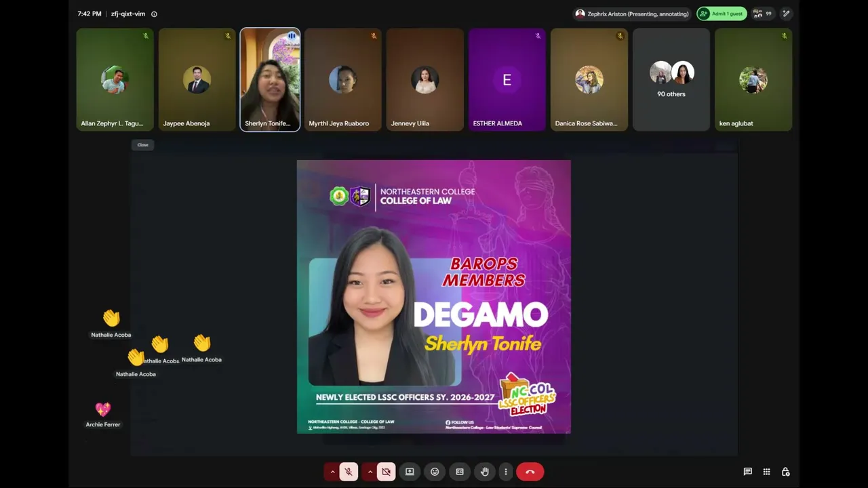Click the shared Degamo presentation slide
The height and width of the screenshot is (488, 868).
434,296
